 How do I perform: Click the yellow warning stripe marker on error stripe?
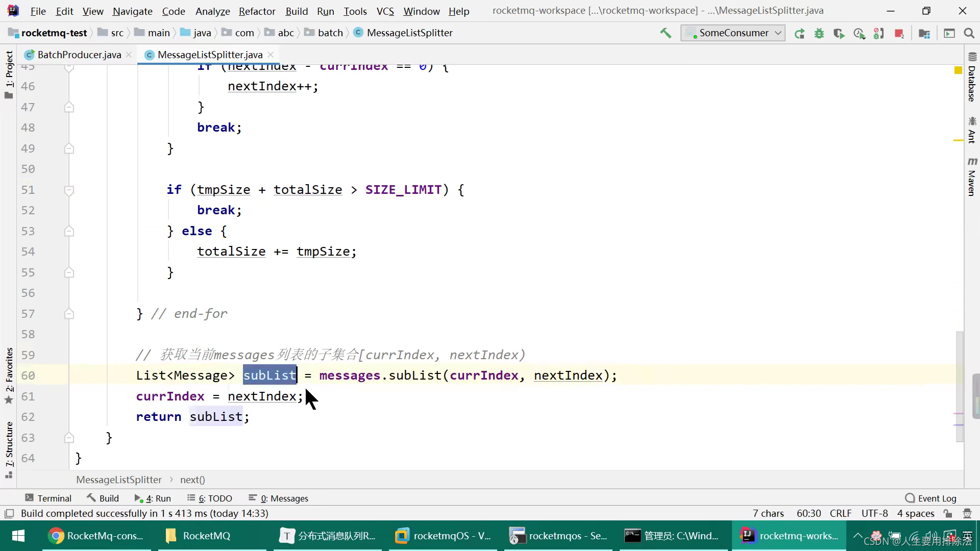tap(959, 140)
